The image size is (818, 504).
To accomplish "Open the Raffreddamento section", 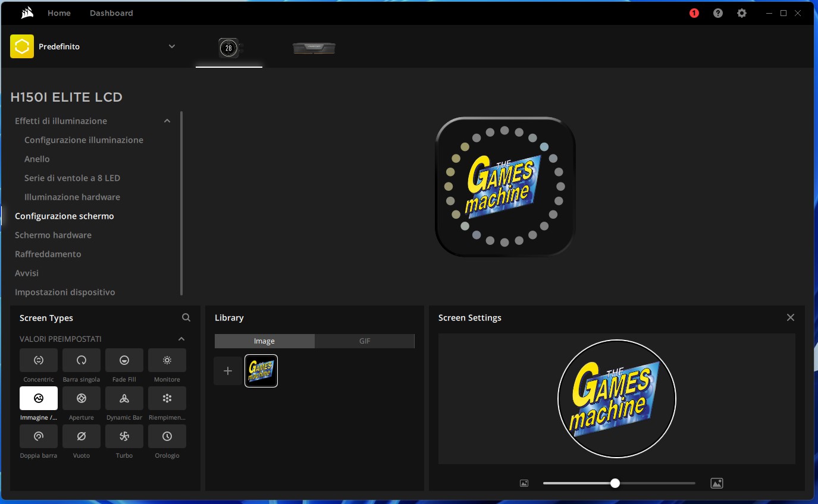I will pyautogui.click(x=48, y=254).
